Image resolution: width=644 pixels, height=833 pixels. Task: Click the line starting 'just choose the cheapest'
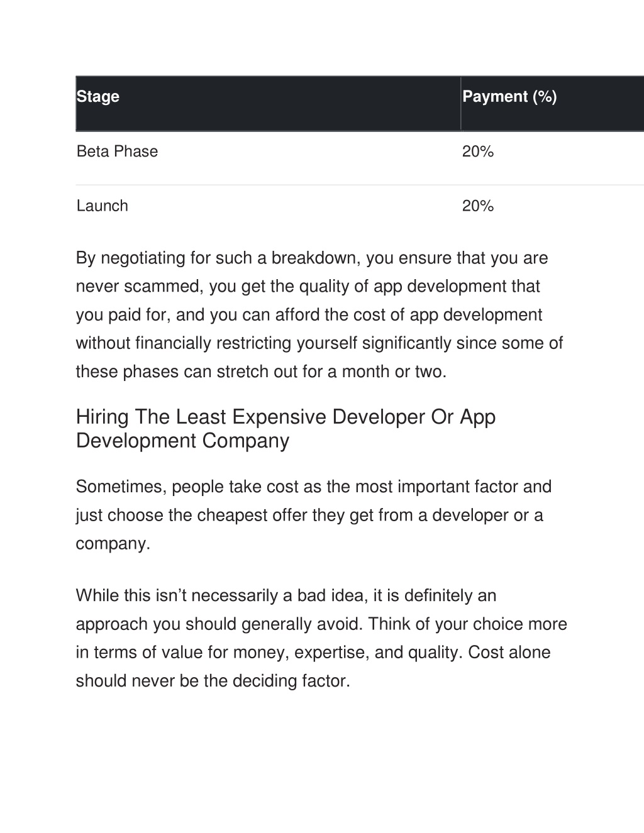tap(309, 516)
